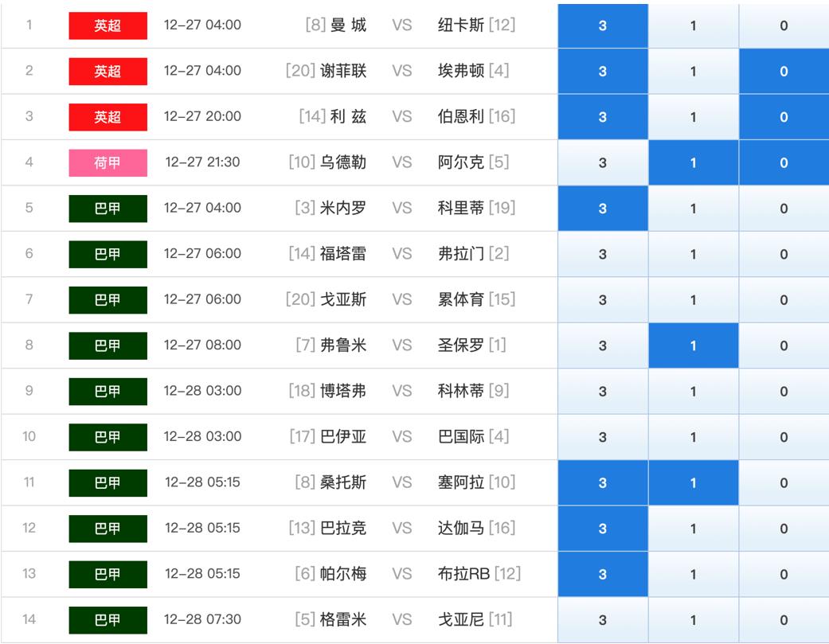Open away team 埃弗顿
This screenshot has height=644, width=829.
coord(460,71)
